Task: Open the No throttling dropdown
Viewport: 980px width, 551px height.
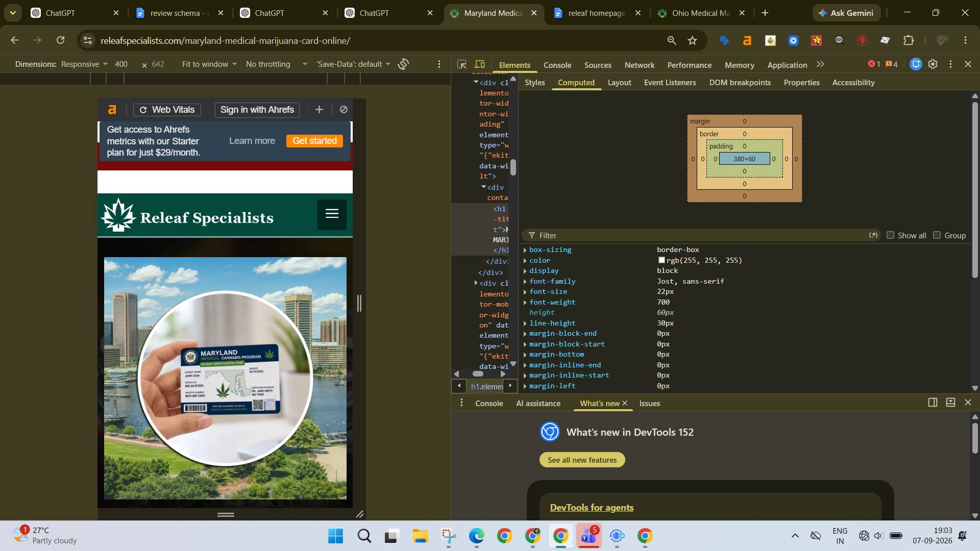Action: pos(276,64)
